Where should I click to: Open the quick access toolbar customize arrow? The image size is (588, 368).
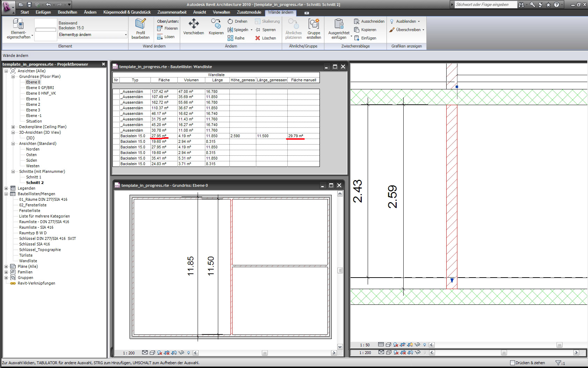click(x=69, y=5)
